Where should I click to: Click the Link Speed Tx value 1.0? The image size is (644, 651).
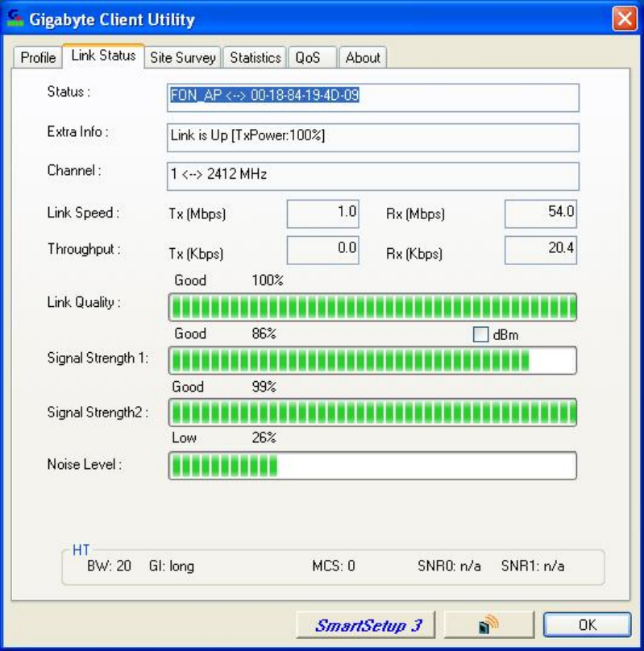(322, 214)
